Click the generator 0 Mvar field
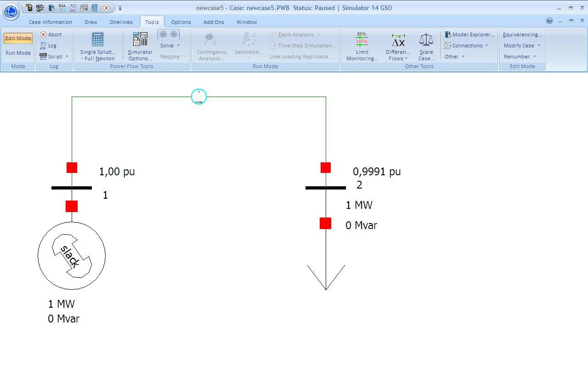 (x=64, y=319)
